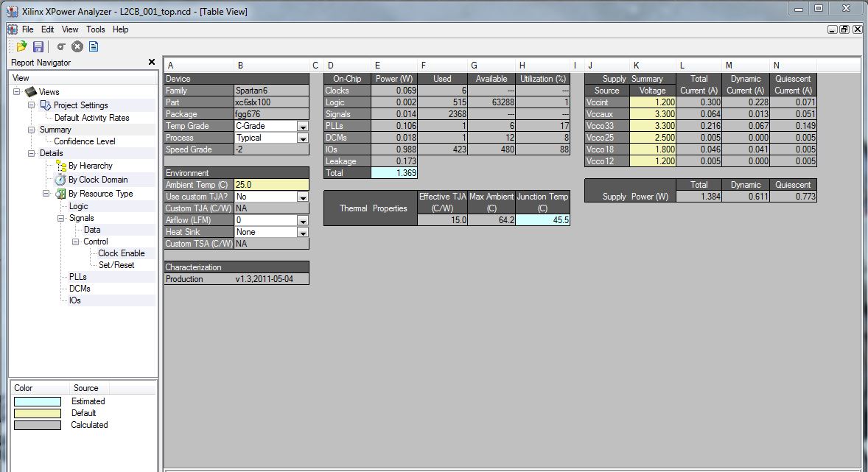Select Default Activity Rates in the tree
The width and height of the screenshot is (868, 472).
[x=92, y=118]
